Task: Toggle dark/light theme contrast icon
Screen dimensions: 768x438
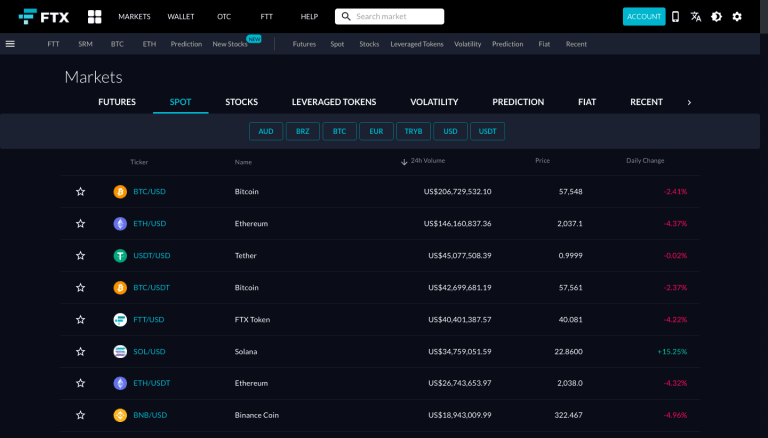Action: (716, 17)
